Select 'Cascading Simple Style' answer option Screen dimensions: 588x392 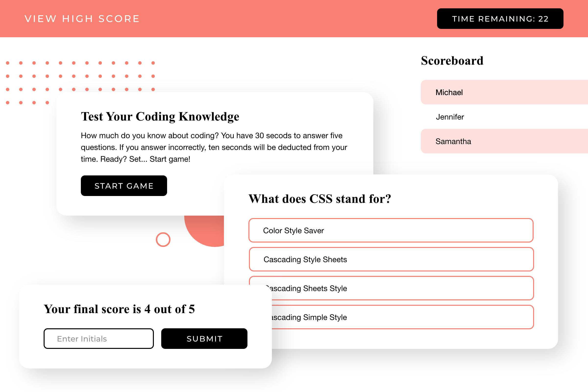[392, 317]
